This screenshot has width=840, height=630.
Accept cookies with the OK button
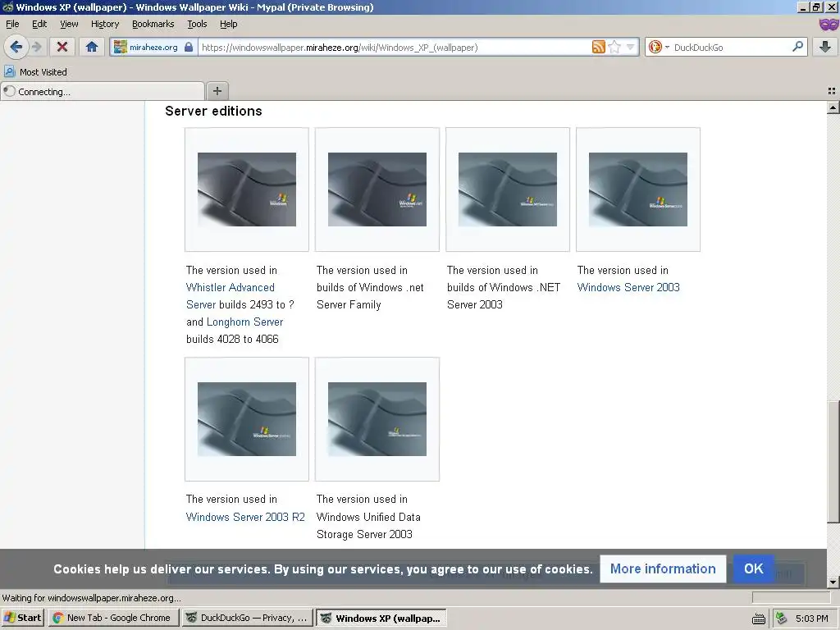point(753,568)
